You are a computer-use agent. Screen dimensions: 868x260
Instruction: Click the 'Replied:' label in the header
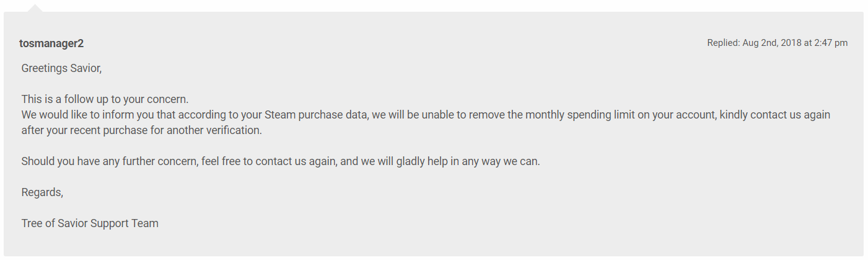coord(723,43)
